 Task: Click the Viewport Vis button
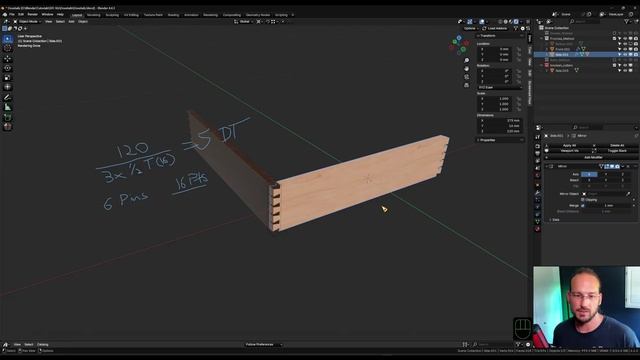(x=569, y=151)
